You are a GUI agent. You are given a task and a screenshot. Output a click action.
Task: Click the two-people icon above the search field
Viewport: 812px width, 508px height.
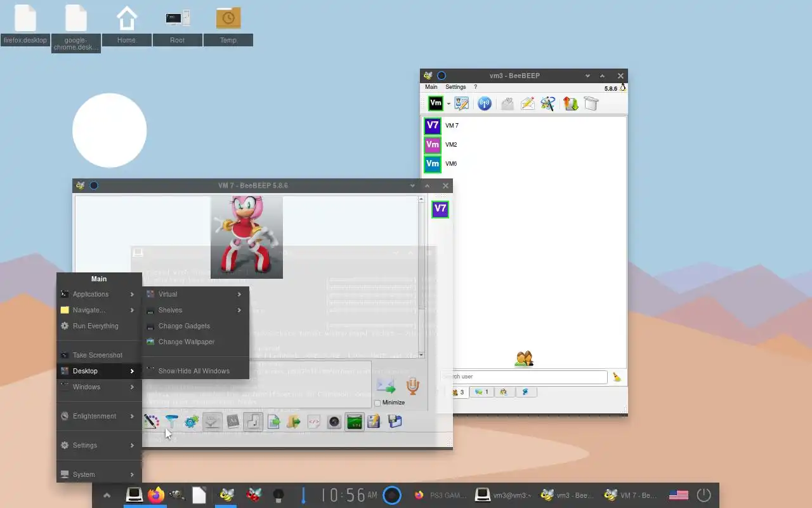click(x=524, y=359)
